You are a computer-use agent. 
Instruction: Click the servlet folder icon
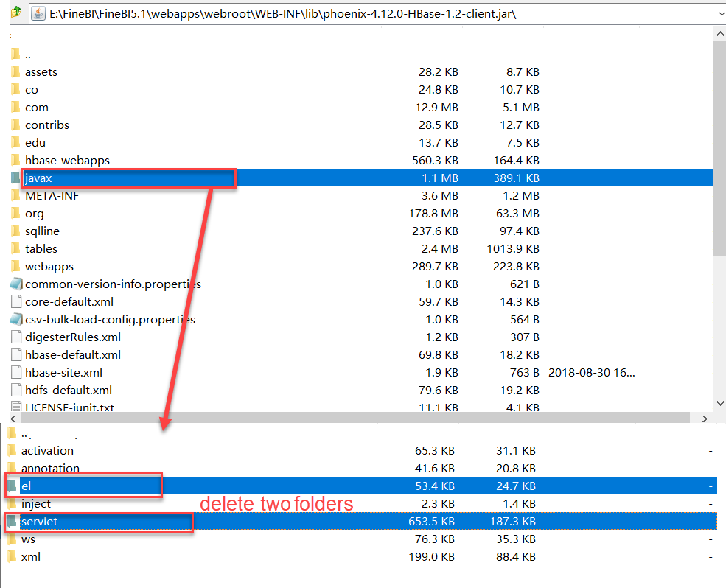pos(12,522)
